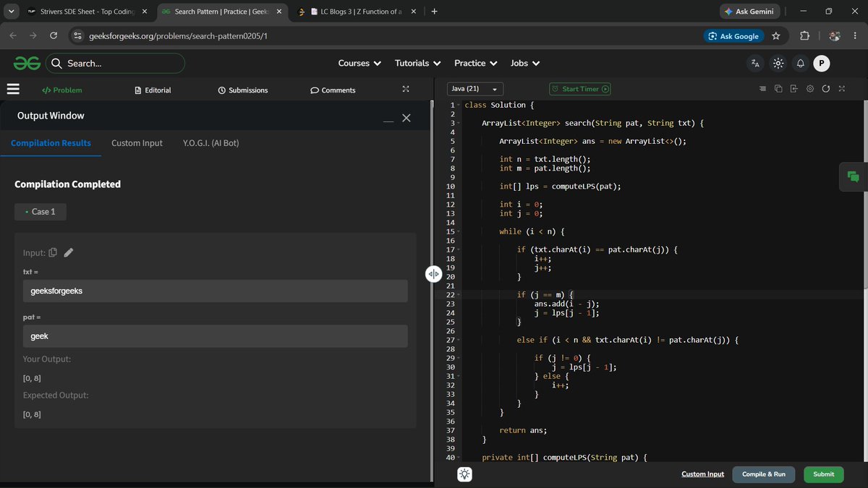The height and width of the screenshot is (488, 868).
Task: Click the 'Expected Output:' label
Action: point(55,395)
